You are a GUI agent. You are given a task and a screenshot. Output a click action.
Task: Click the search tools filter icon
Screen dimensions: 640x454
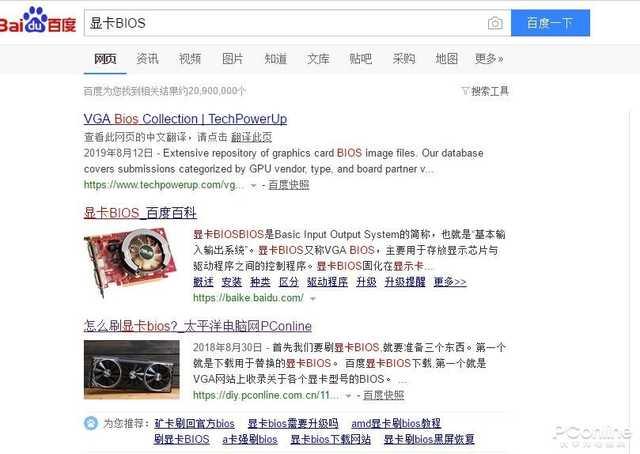pyautogui.click(x=465, y=91)
